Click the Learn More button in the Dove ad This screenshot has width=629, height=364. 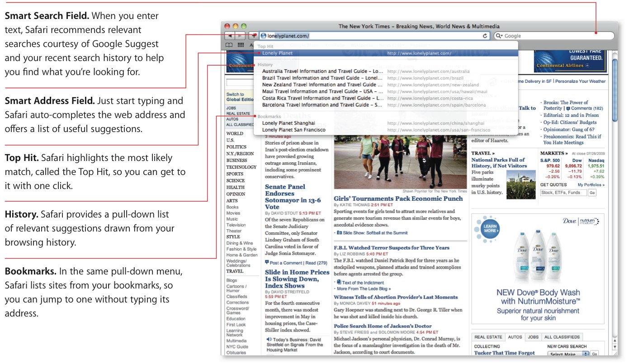click(491, 227)
